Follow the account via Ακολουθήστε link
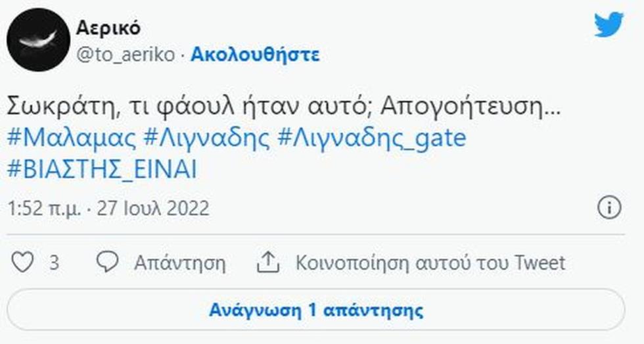This screenshot has height=344, width=644. pos(255,54)
